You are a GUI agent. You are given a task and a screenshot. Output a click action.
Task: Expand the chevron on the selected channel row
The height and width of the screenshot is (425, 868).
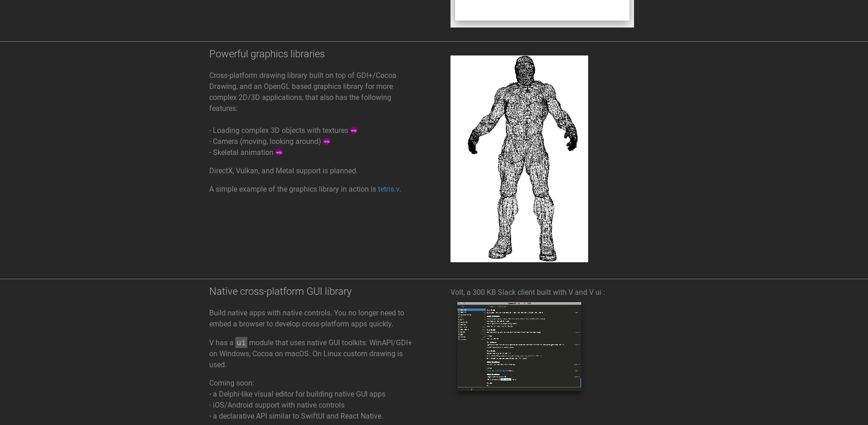pyautogui.click(x=485, y=309)
